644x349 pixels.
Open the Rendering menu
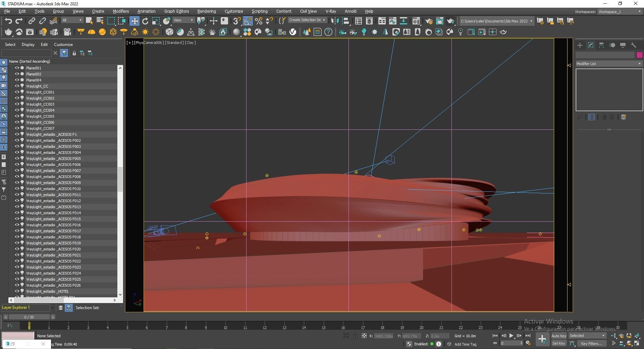[x=207, y=11]
